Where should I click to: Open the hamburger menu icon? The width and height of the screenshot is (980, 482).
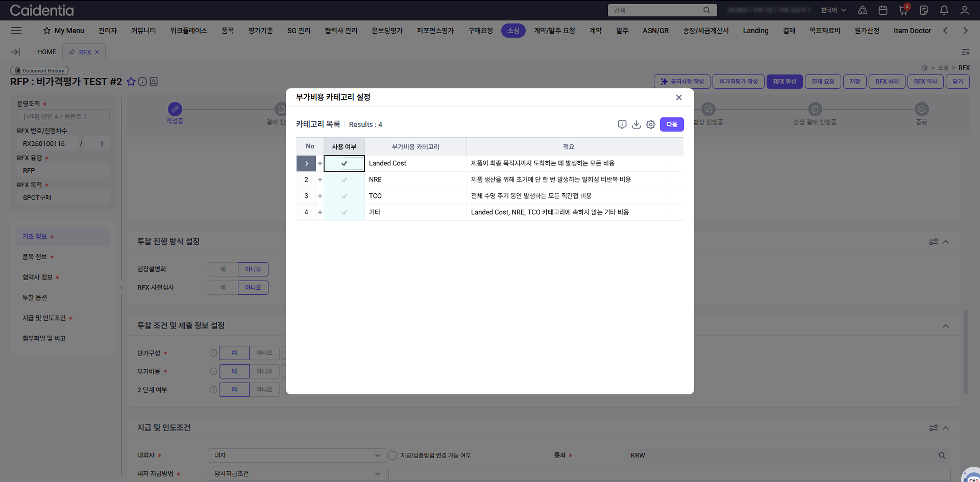pyautogui.click(x=16, y=31)
